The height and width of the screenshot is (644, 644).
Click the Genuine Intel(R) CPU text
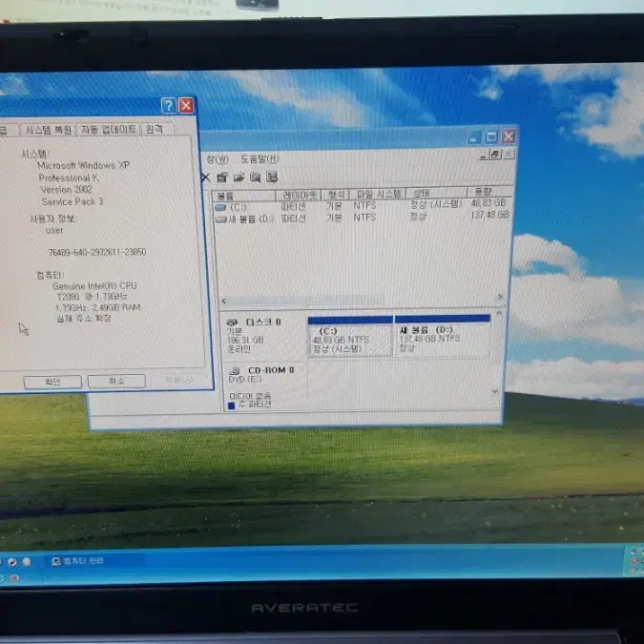pyautogui.click(x=94, y=286)
